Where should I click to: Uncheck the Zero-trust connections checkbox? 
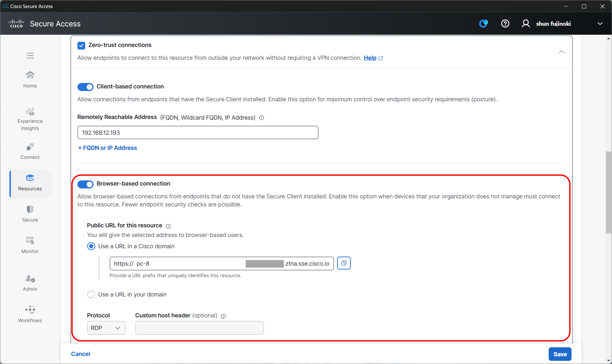point(81,45)
